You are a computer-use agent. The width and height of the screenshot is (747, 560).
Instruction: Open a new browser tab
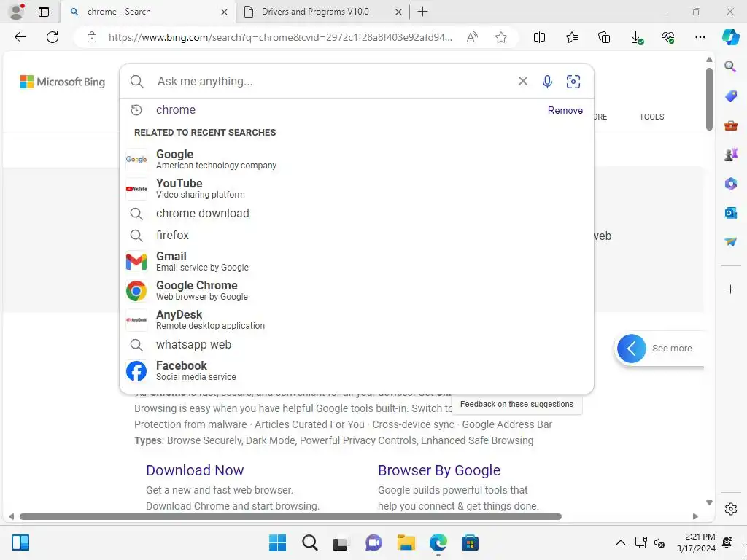(422, 12)
